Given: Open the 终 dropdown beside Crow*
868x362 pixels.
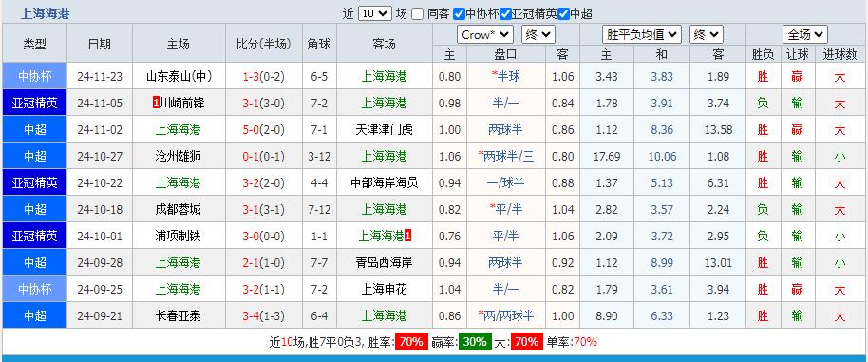Looking at the screenshot, I should [538, 35].
